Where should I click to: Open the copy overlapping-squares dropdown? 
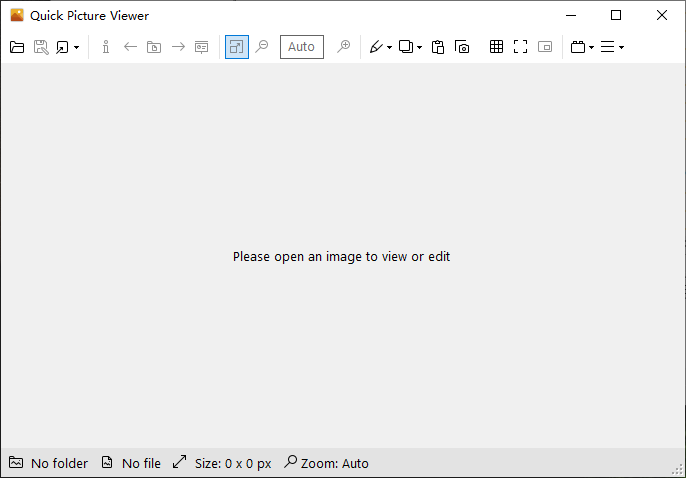410,47
